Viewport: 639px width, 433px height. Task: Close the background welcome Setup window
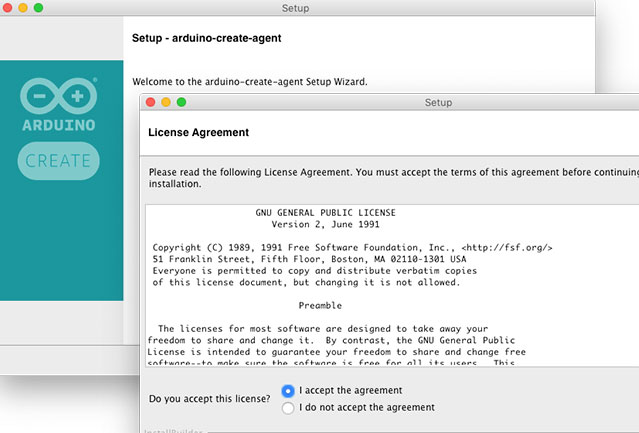[8, 8]
